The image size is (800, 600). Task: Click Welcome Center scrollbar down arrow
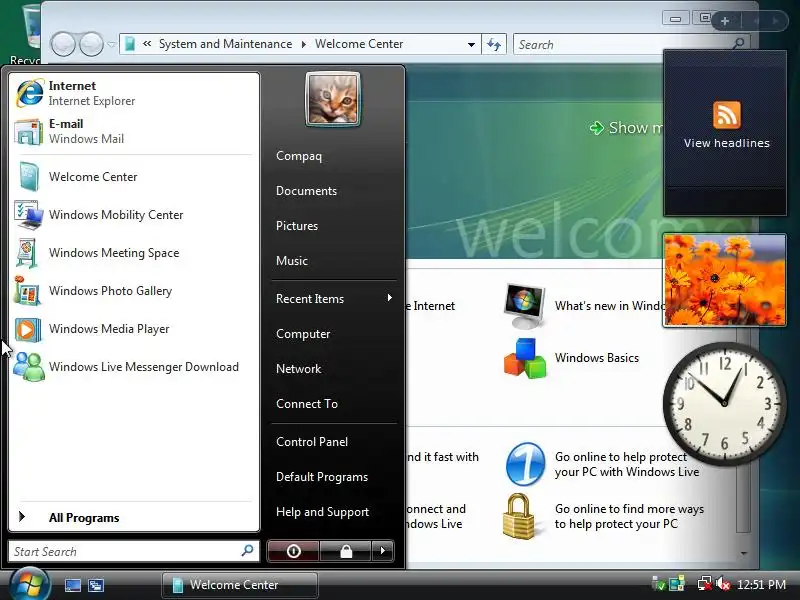(744, 553)
